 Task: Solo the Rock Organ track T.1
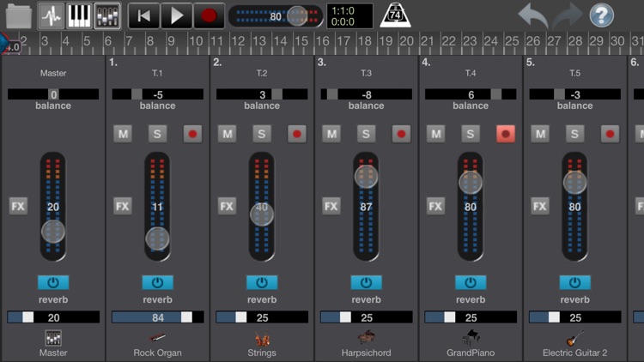pyautogui.click(x=157, y=134)
